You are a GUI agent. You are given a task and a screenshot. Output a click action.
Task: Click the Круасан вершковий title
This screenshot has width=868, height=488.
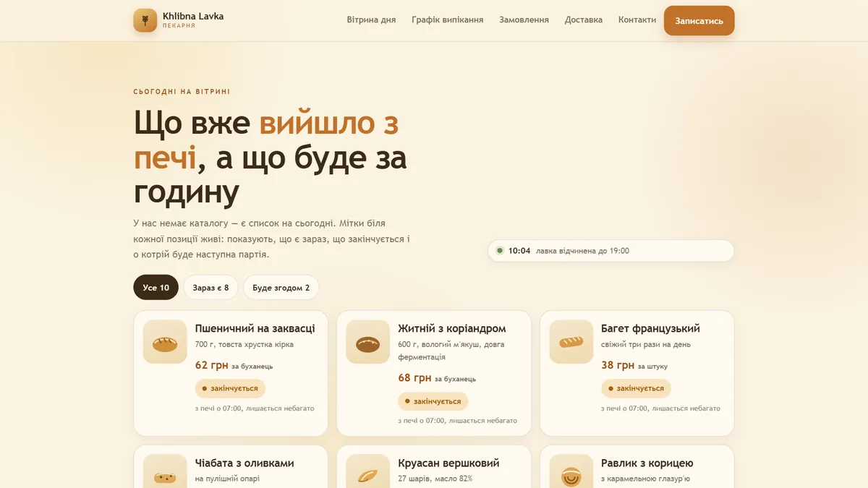click(x=448, y=463)
